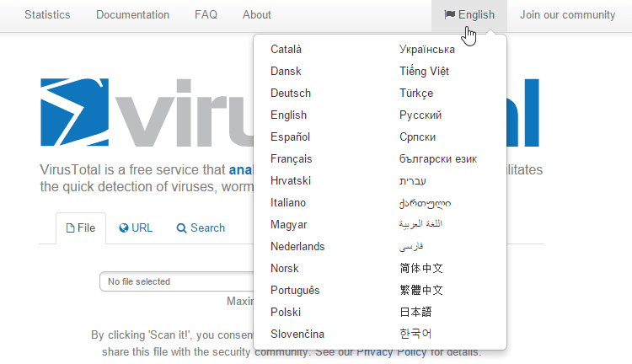The width and height of the screenshot is (632, 364).
Task: Click the VirusTotal logo icon
Action: 74,112
